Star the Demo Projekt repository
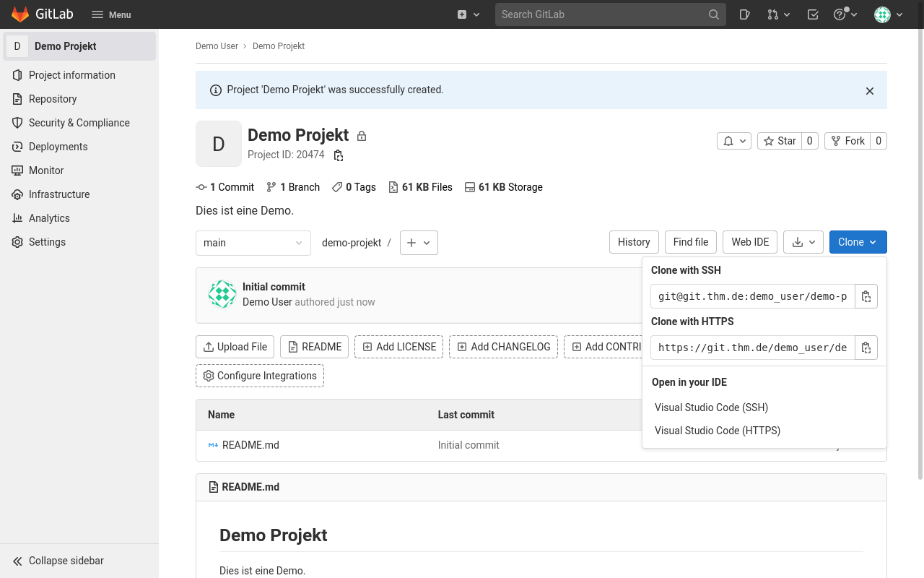The width and height of the screenshot is (924, 578). tap(780, 141)
